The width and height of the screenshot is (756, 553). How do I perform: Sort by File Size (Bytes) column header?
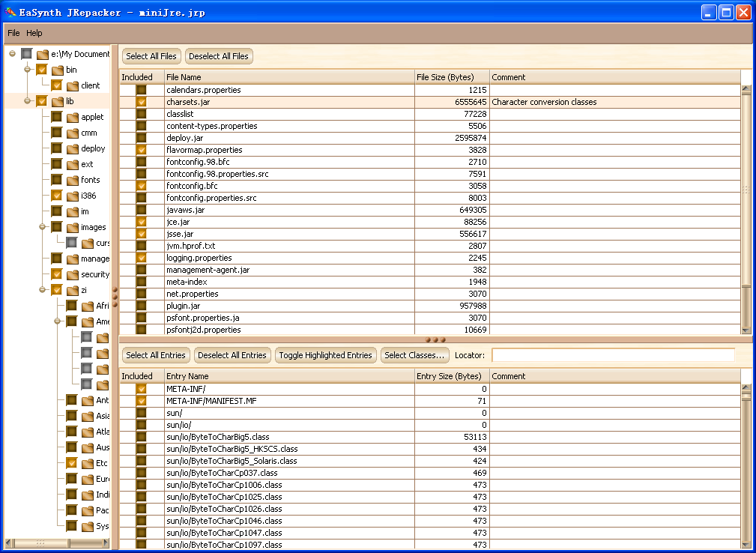(x=452, y=77)
